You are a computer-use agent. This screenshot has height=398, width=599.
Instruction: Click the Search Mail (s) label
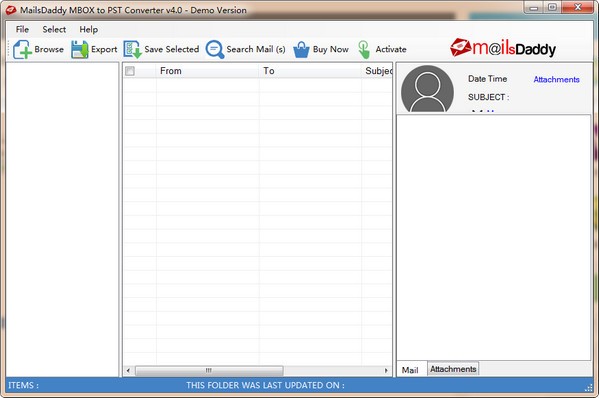point(256,49)
